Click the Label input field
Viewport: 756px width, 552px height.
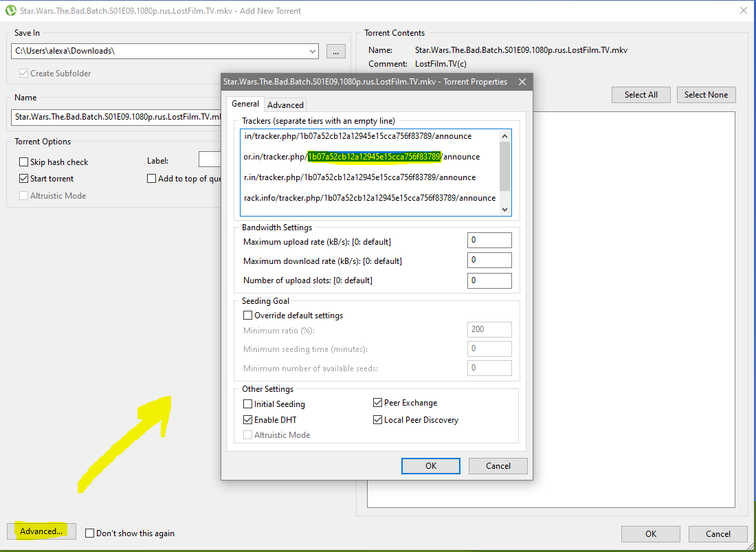210,159
